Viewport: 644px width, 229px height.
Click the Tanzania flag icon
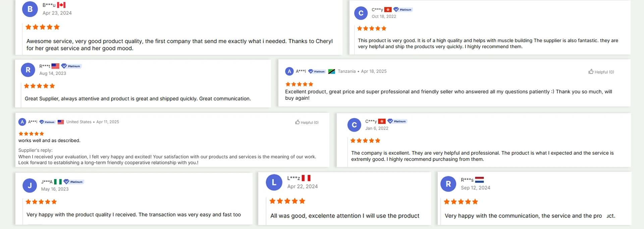coord(331,71)
